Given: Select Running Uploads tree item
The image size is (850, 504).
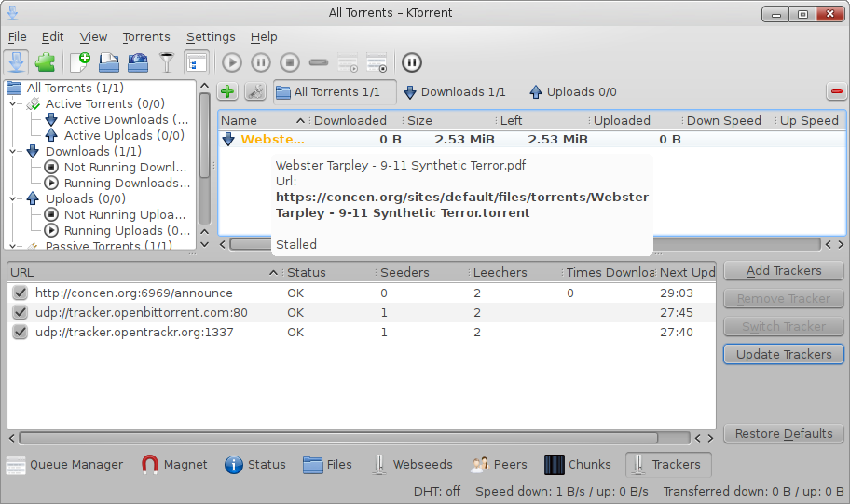Looking at the screenshot, I should 117,230.
